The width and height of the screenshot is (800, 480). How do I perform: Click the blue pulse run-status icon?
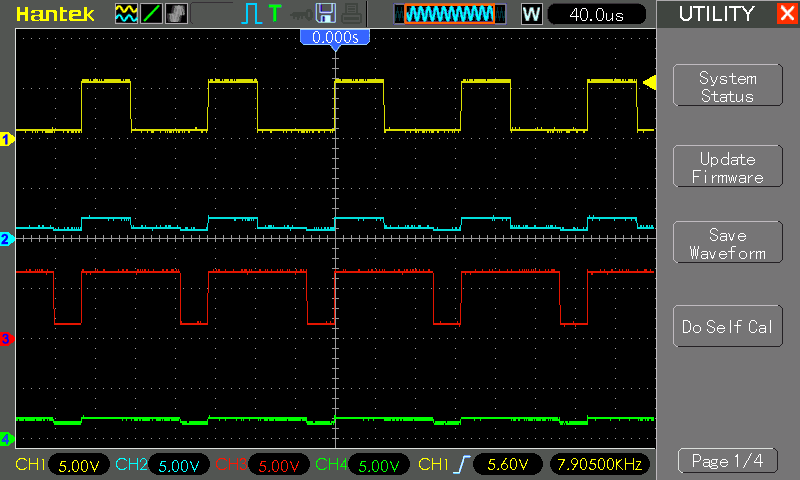251,14
